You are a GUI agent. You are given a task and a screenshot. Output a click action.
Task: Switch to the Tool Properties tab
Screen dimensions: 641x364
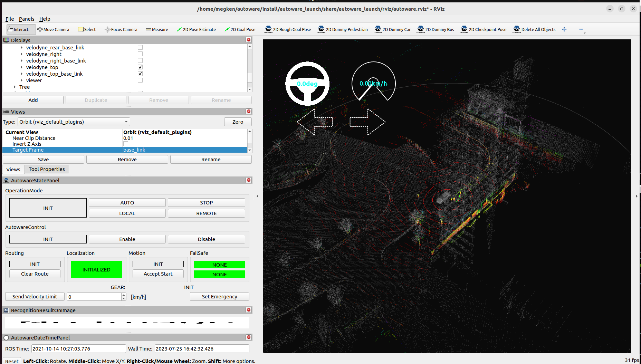[x=47, y=169]
